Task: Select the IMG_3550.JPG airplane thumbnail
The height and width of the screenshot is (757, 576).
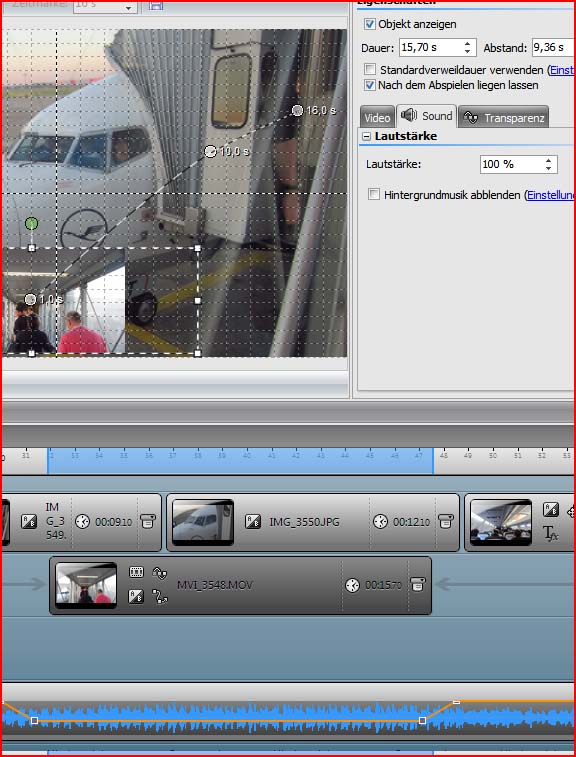Action: [x=203, y=522]
